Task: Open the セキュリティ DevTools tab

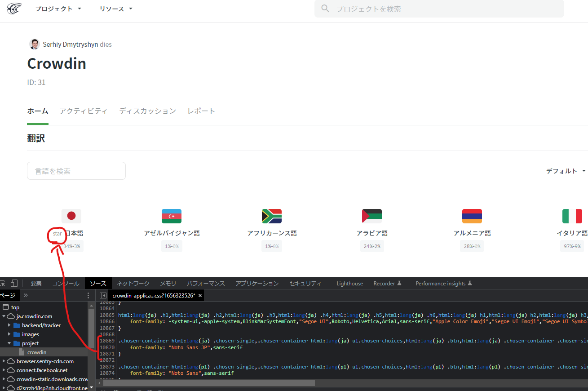Action: pyautogui.click(x=305, y=283)
